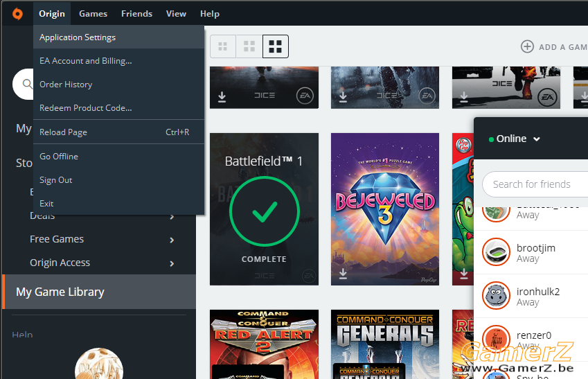Open the View menu
This screenshot has height=379, width=588.
click(x=176, y=14)
